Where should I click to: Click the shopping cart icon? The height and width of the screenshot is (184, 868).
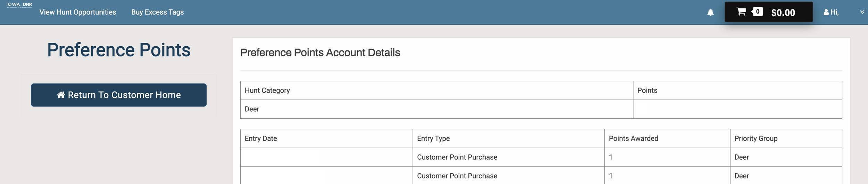[x=741, y=12]
